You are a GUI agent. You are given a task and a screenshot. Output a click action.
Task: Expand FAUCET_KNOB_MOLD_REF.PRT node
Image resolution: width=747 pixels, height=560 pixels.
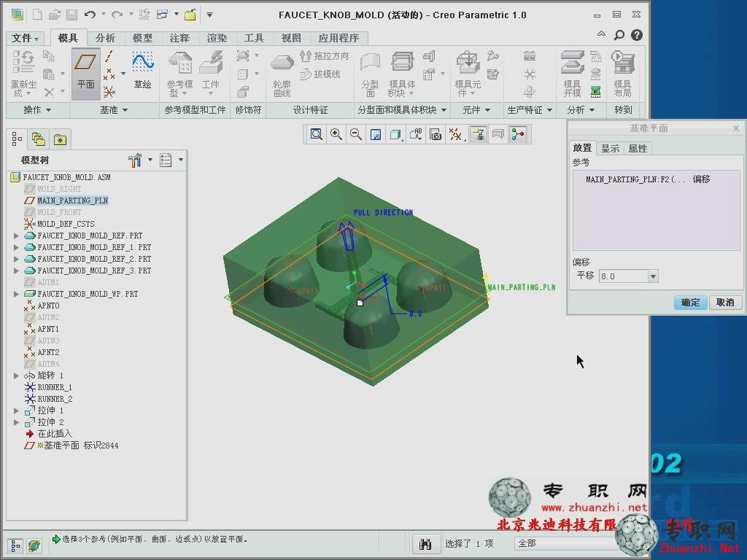tap(16, 236)
